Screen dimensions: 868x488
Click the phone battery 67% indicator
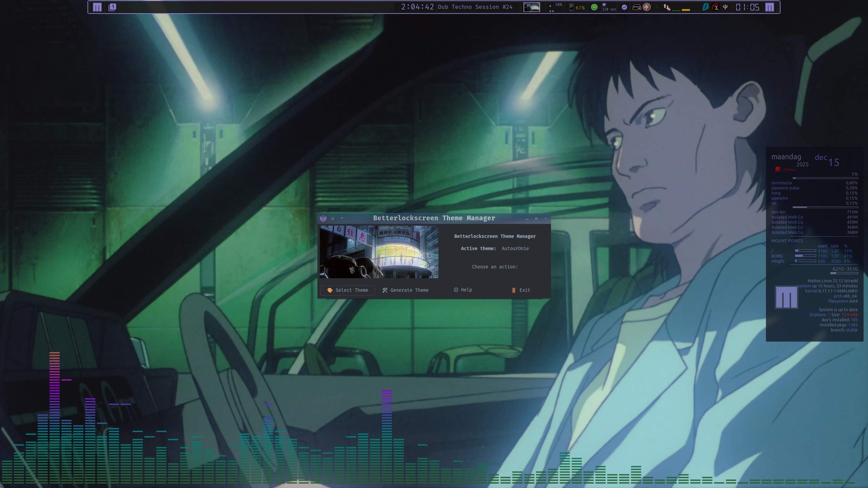tap(577, 7)
